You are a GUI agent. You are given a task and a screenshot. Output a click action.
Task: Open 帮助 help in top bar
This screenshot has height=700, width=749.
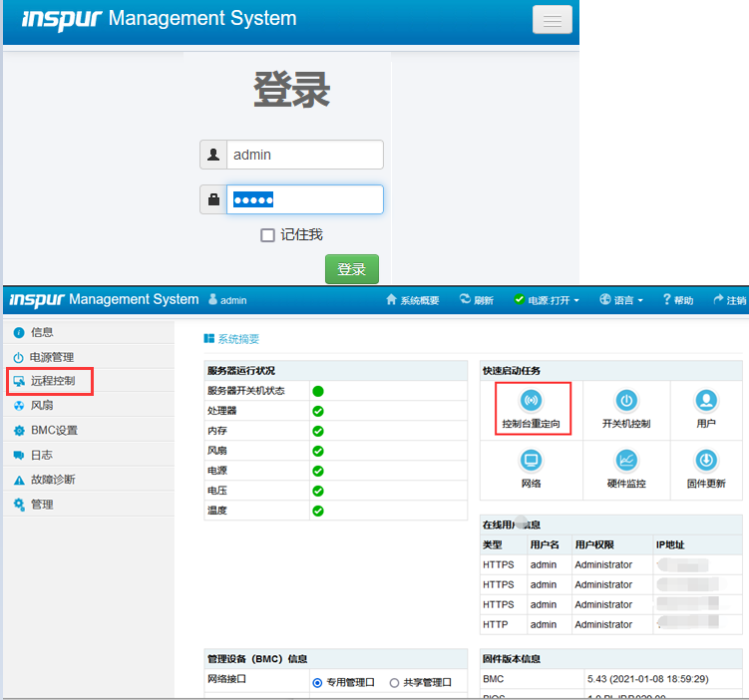678,300
